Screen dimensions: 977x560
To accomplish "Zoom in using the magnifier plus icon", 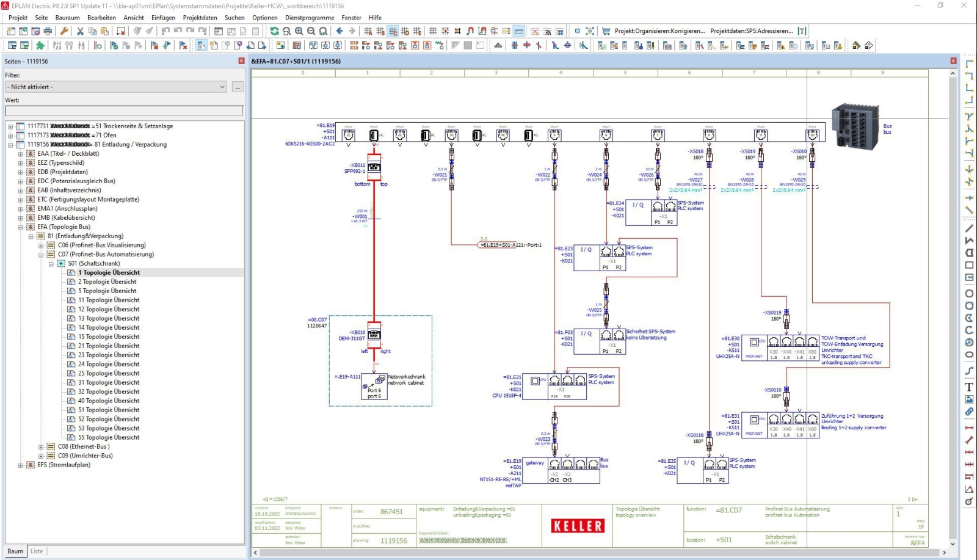I will click(299, 31).
